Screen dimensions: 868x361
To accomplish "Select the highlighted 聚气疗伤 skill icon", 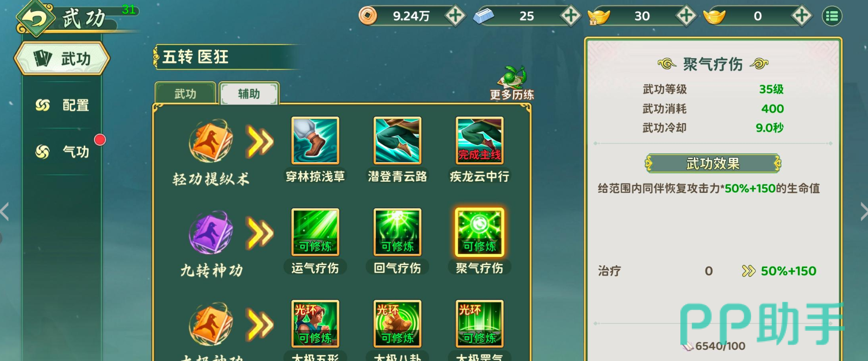I will [479, 232].
